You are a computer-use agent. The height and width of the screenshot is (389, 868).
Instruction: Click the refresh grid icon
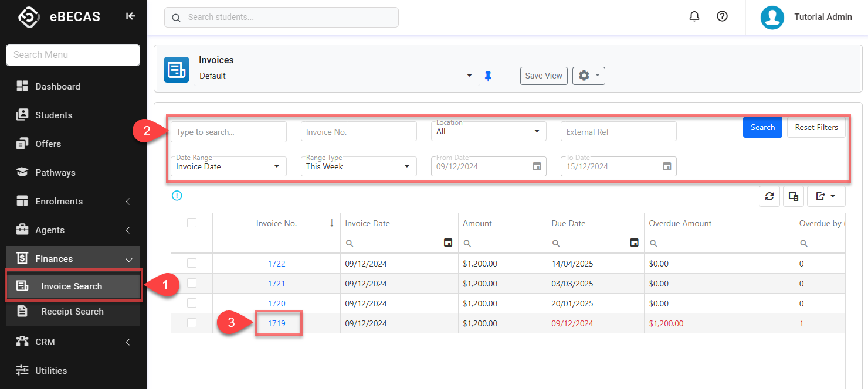tap(769, 197)
